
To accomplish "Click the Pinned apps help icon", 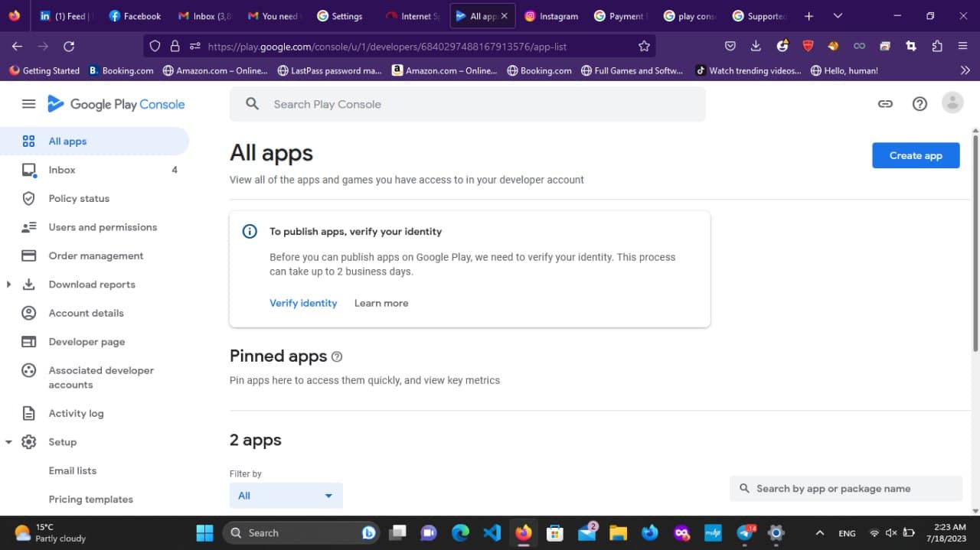I will (337, 356).
